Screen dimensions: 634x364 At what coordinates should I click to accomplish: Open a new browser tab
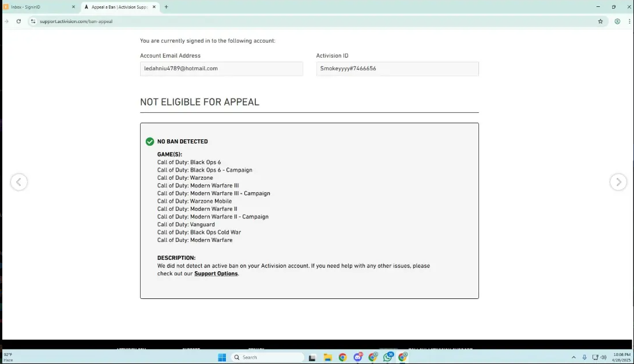tap(166, 7)
